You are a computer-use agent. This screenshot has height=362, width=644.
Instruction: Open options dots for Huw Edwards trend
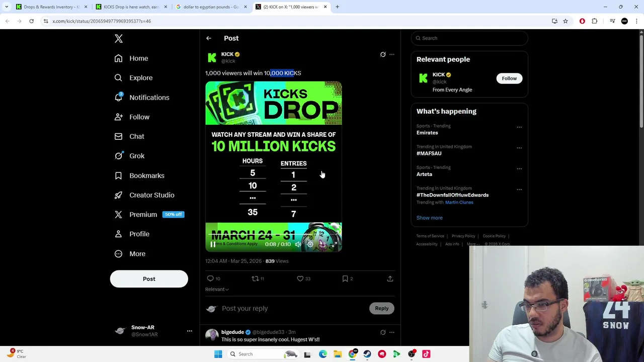(519, 190)
